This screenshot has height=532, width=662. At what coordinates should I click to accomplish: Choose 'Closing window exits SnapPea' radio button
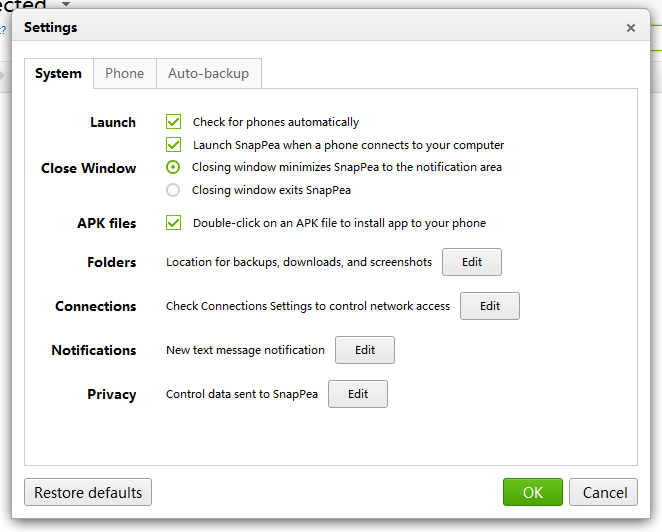click(174, 190)
